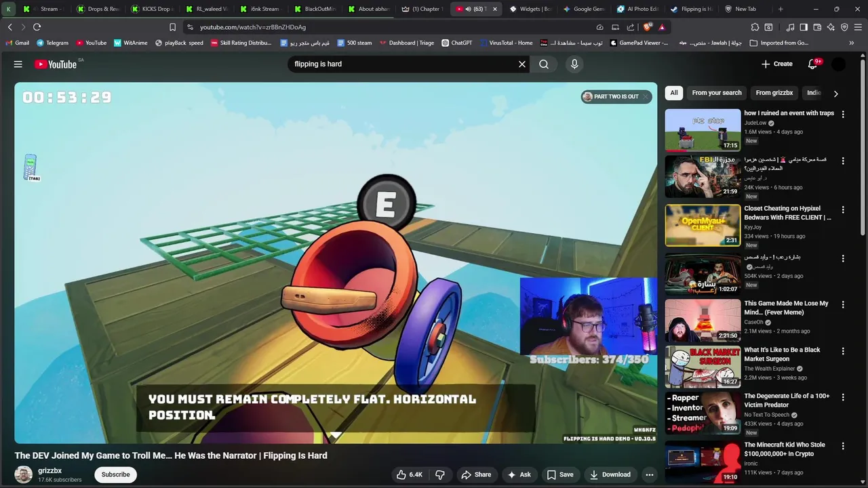Open the 'how I ruined an event' thumbnail
This screenshot has width=868, height=488.
pos(703,129)
